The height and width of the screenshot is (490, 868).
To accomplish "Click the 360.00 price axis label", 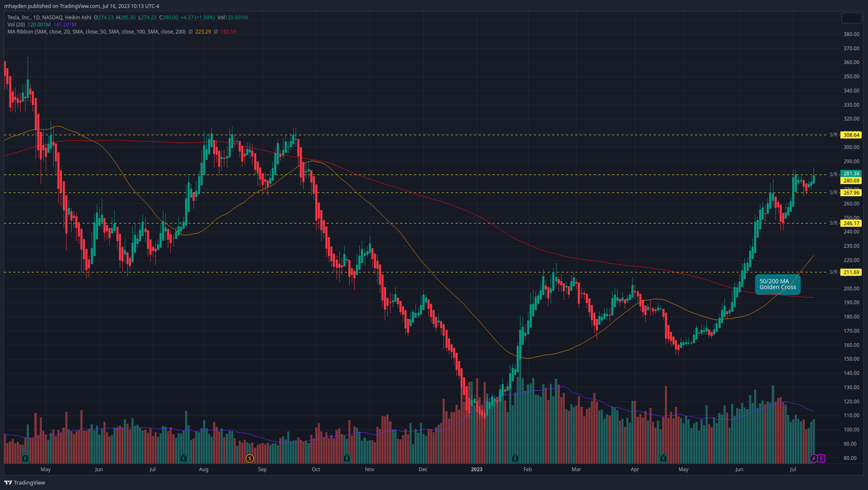I will click(x=851, y=62).
